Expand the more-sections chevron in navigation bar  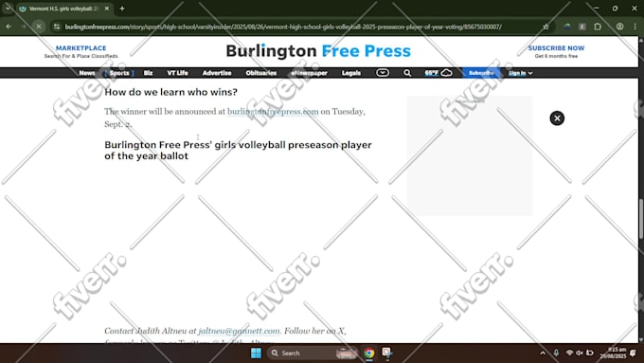pyautogui.click(x=383, y=73)
